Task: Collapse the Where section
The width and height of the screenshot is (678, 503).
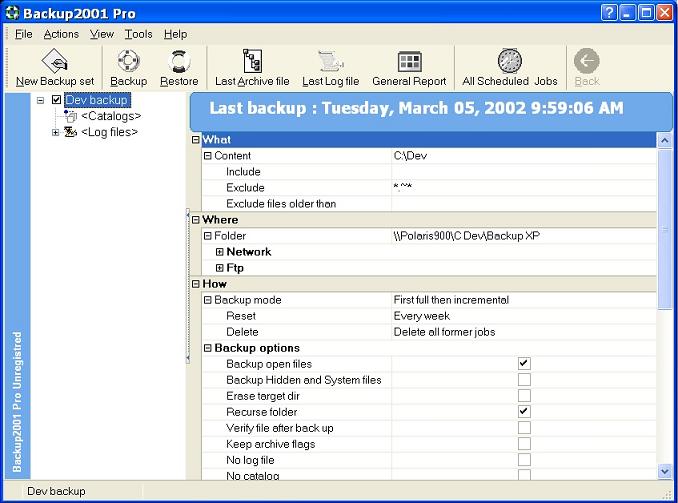Action: pyautogui.click(x=195, y=220)
